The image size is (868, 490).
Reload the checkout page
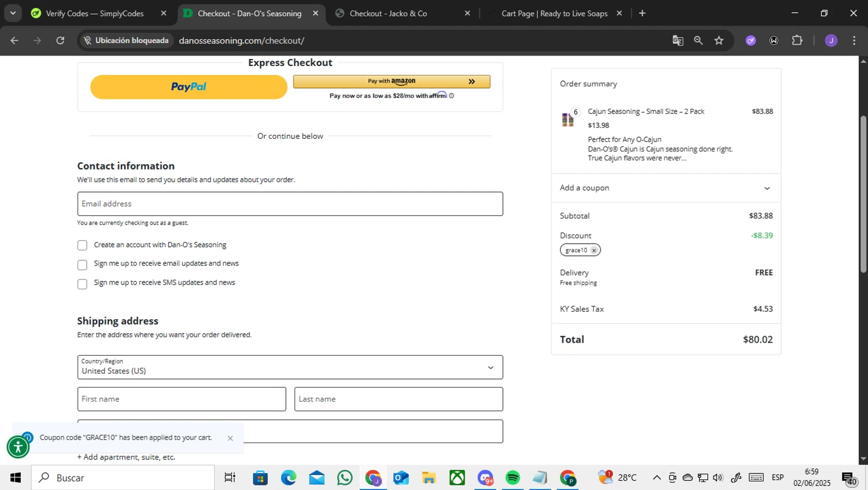[60, 40]
